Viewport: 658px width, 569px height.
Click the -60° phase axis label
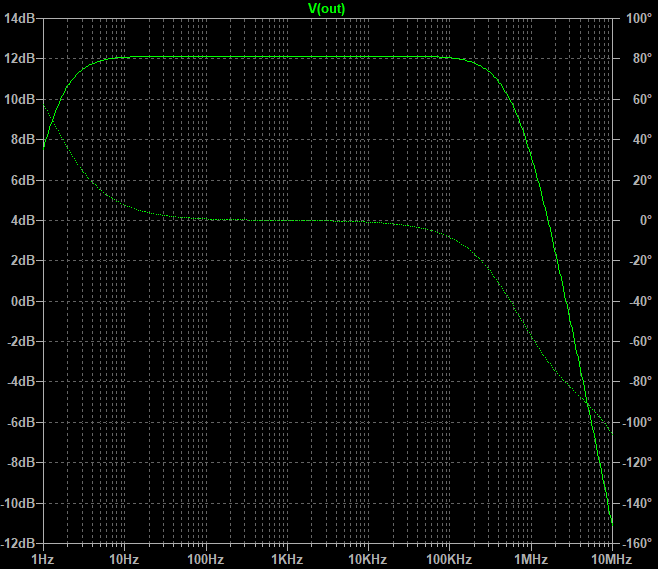[640, 341]
